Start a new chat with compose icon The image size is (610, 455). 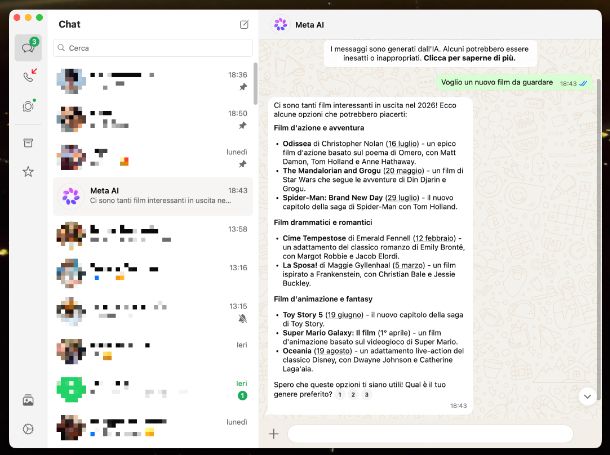click(244, 24)
